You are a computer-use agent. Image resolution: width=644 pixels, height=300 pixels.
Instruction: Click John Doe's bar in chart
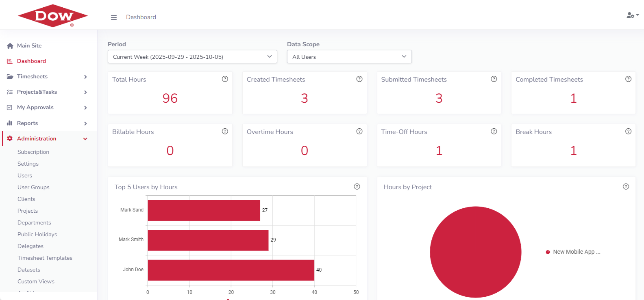pos(231,270)
